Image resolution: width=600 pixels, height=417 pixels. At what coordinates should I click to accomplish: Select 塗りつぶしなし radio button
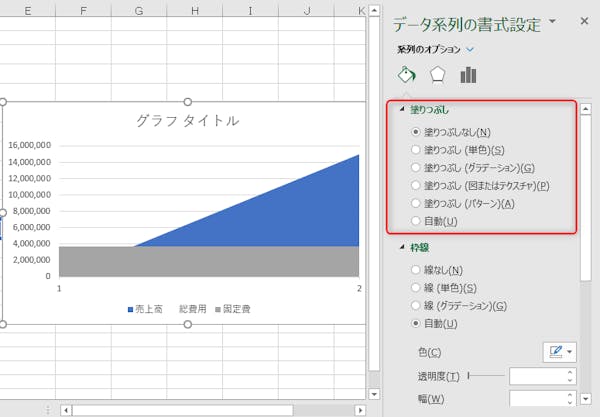[x=416, y=131]
